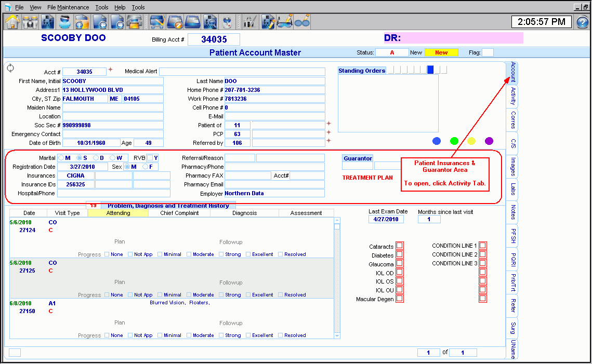Click the eyeglasses with pencil icon
This screenshot has height=364, width=592.
tap(284, 22)
